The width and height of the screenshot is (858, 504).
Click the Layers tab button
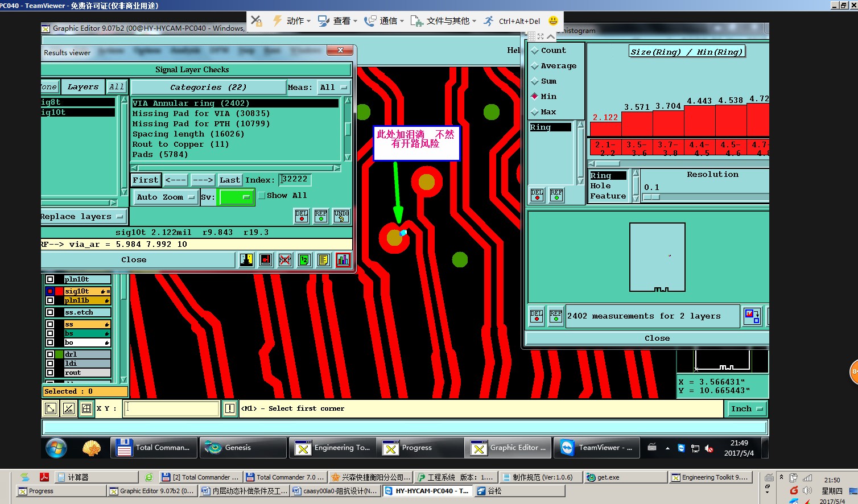83,87
